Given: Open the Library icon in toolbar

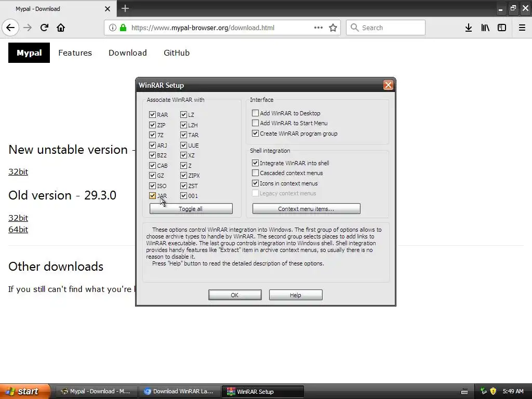Looking at the screenshot, I should point(485,28).
